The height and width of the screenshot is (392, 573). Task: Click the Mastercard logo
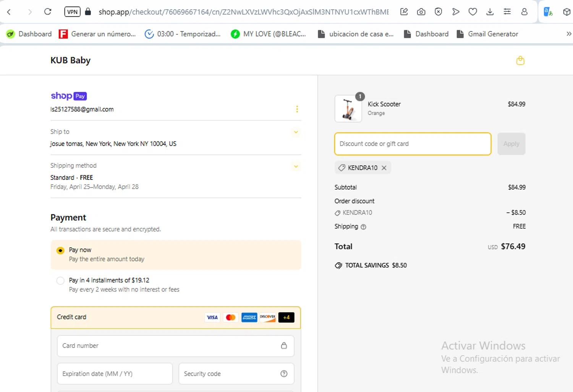click(x=231, y=317)
